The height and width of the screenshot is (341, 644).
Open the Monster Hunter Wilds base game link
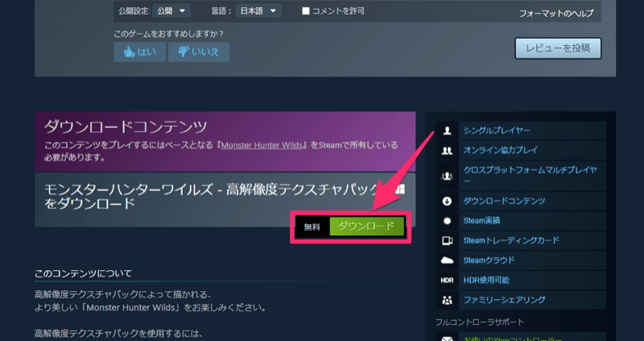click(x=262, y=145)
